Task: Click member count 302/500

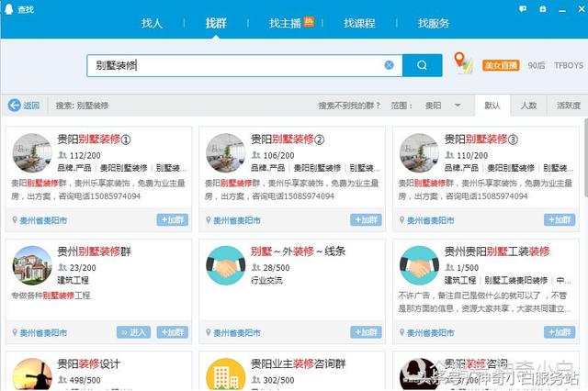Action: (x=278, y=380)
